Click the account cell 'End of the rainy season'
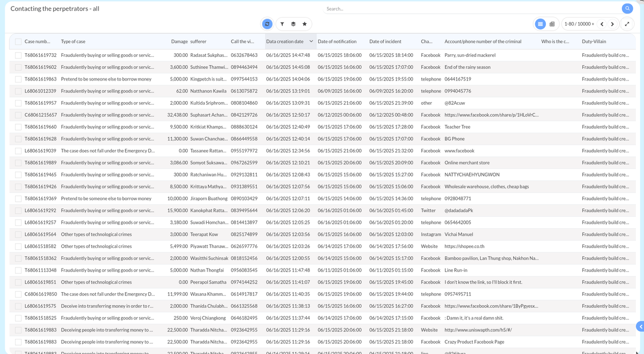This screenshot has width=644, height=354. pos(467,67)
